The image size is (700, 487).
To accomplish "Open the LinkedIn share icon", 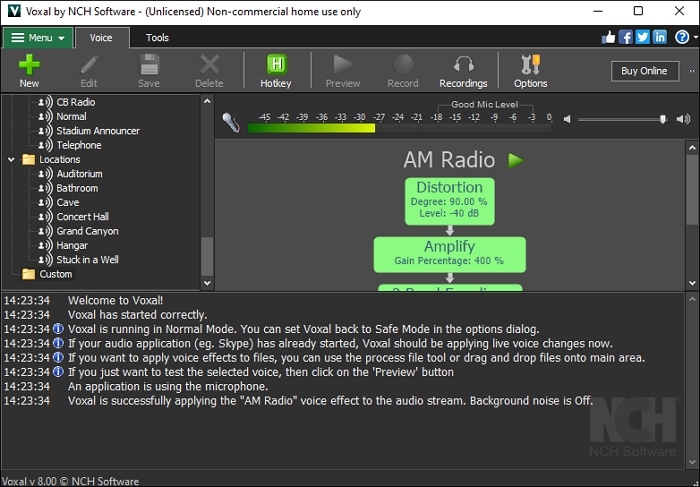I will [x=660, y=37].
